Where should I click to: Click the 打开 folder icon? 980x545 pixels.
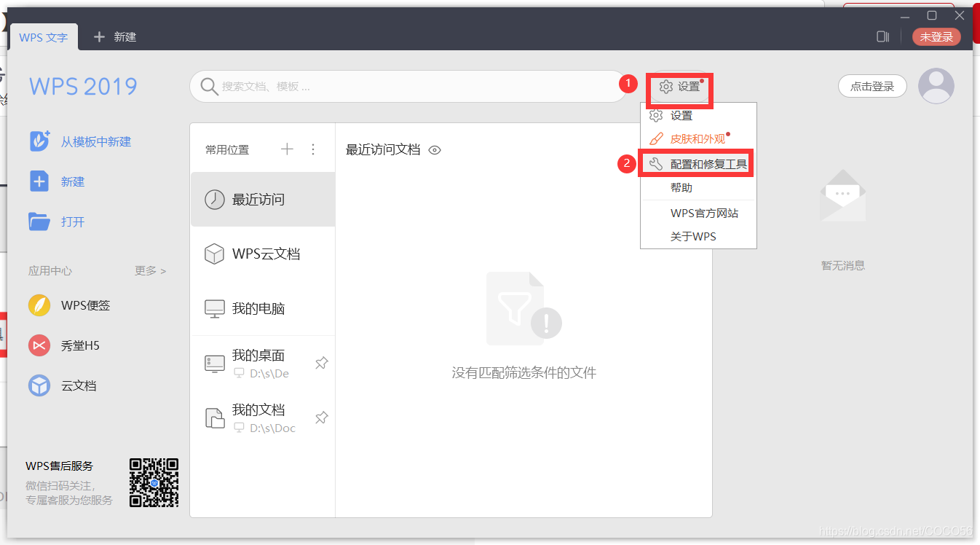tap(39, 221)
